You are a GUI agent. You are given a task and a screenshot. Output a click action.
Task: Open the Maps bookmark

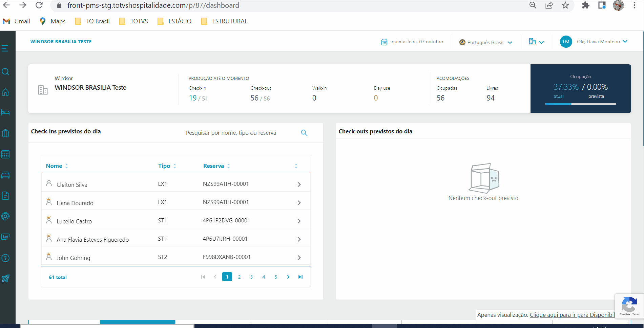coord(53,21)
